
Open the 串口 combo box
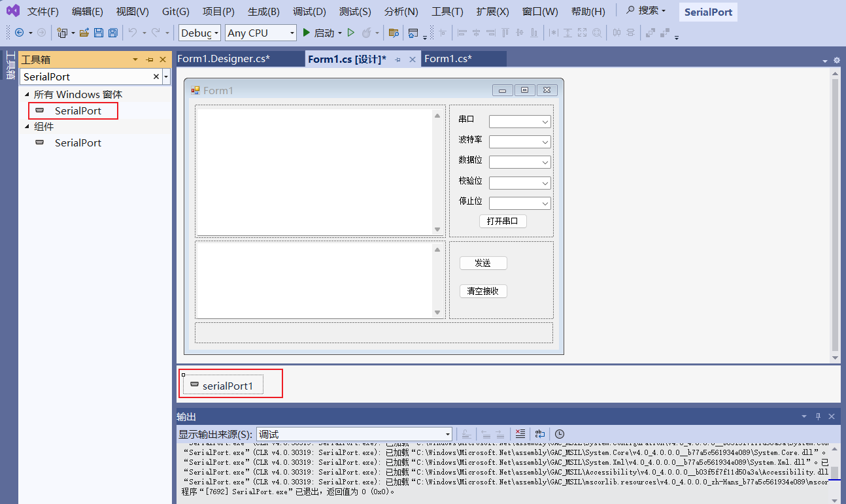[520, 122]
